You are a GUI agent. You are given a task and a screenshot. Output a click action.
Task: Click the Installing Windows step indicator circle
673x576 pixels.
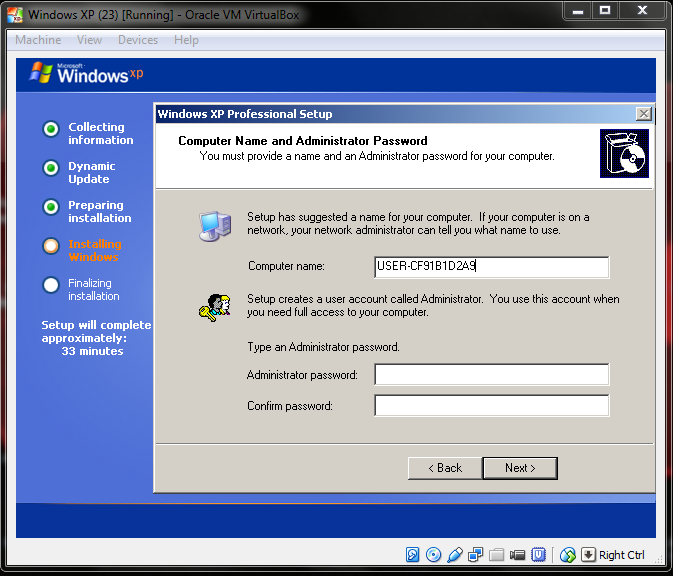point(51,246)
